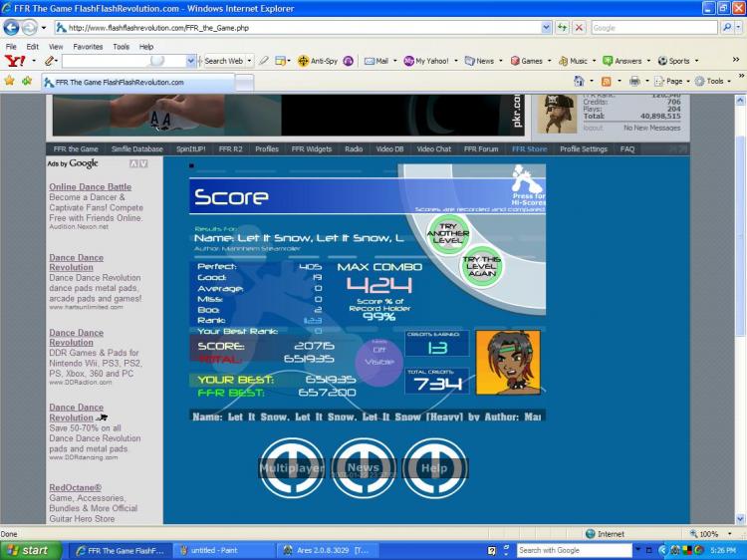Open Anti-Spy in Yahoo toolbar
Viewport: 747px width, 560px height.
[318, 61]
